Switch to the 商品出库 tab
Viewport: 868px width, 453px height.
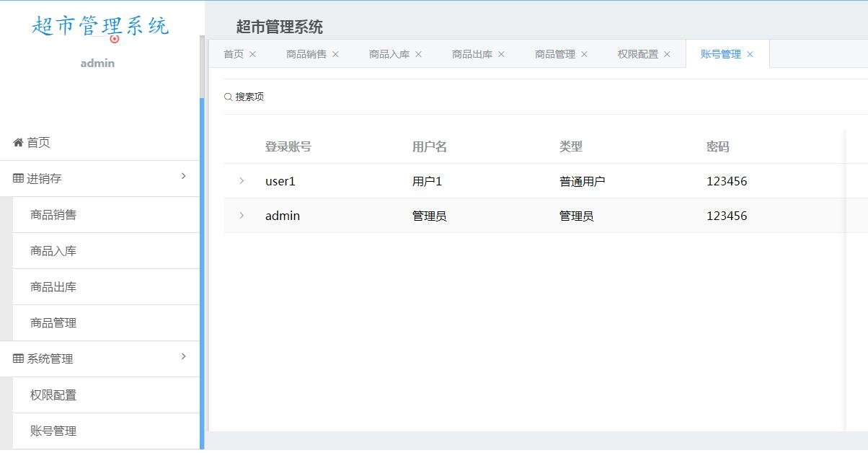472,54
